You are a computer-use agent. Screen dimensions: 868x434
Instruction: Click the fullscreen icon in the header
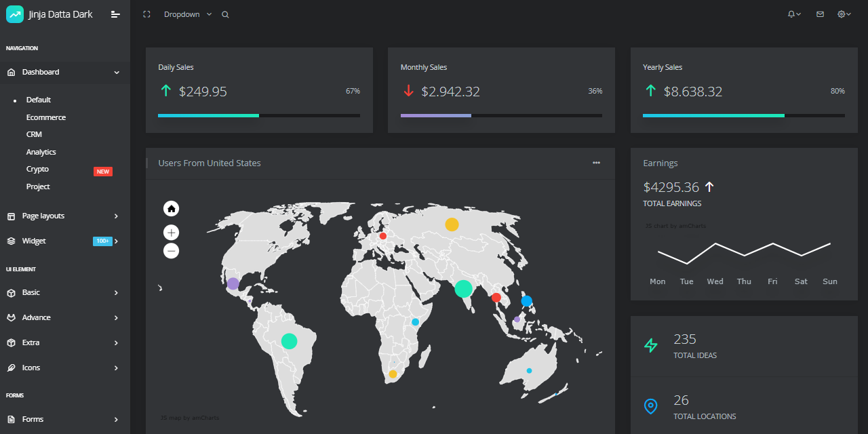pos(146,14)
